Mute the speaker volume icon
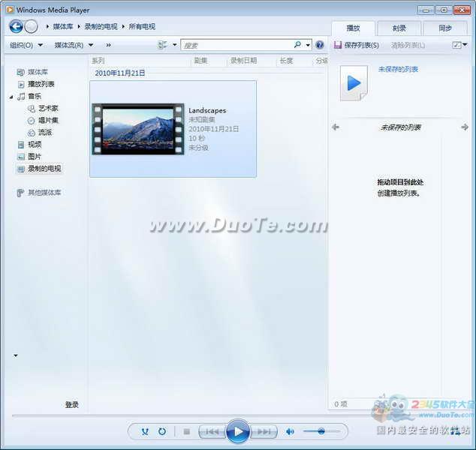The image size is (476, 450). pos(290,431)
